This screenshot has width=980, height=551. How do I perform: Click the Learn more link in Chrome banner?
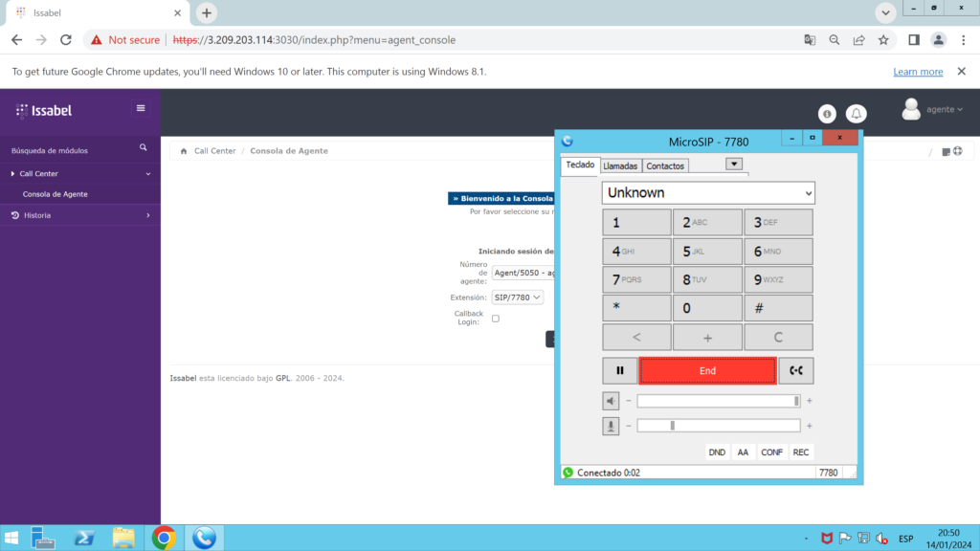[x=918, y=72]
